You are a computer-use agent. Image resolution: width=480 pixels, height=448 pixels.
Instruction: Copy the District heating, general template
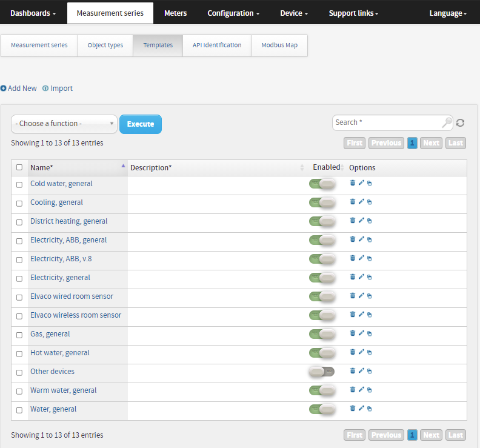(x=370, y=221)
